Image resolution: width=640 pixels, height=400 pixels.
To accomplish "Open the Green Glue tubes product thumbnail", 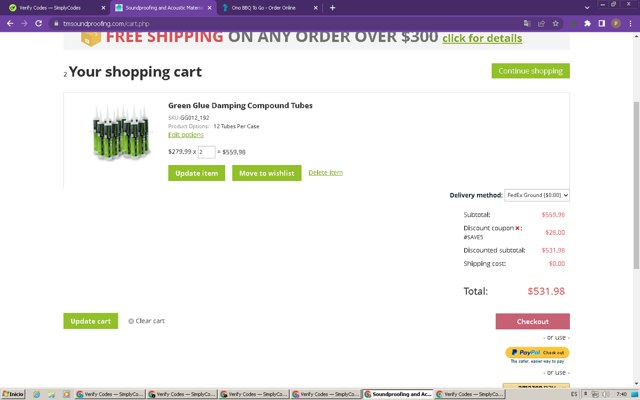I will (121, 133).
